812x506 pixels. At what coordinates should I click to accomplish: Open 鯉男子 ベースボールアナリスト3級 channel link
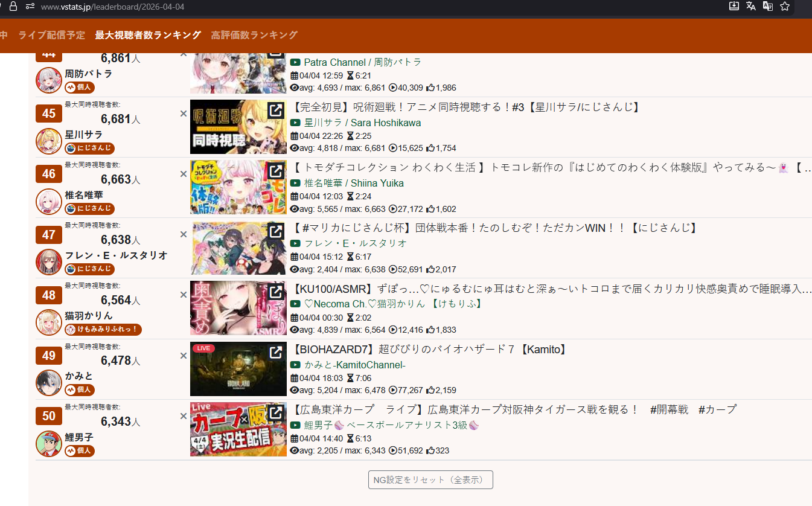[392, 425]
